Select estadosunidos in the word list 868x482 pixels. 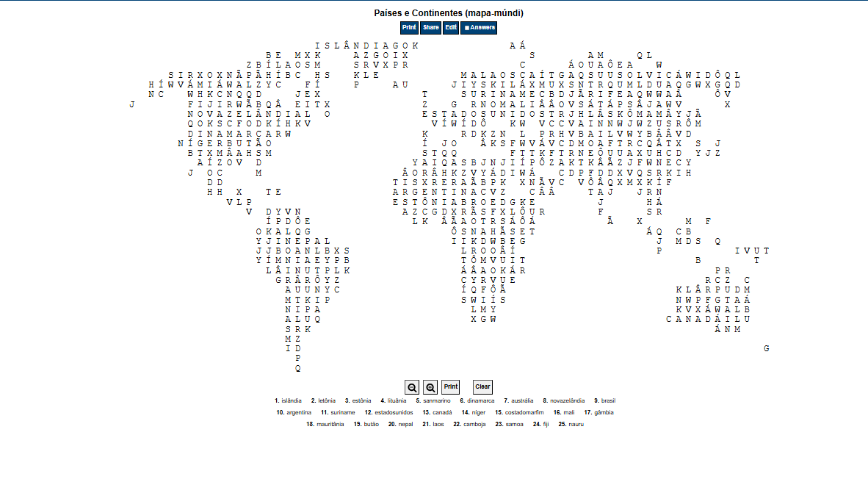[393, 412]
